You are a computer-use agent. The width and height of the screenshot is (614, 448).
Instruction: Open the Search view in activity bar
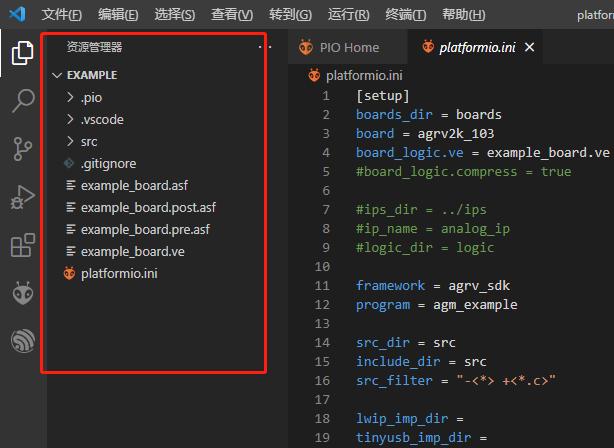pyautogui.click(x=23, y=100)
